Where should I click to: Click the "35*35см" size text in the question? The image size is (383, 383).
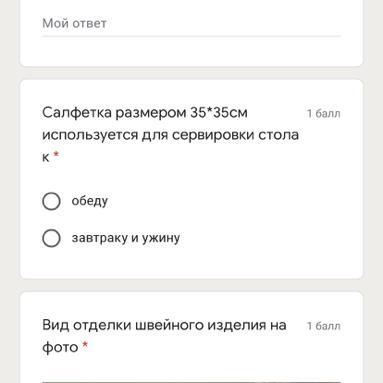coord(219,113)
